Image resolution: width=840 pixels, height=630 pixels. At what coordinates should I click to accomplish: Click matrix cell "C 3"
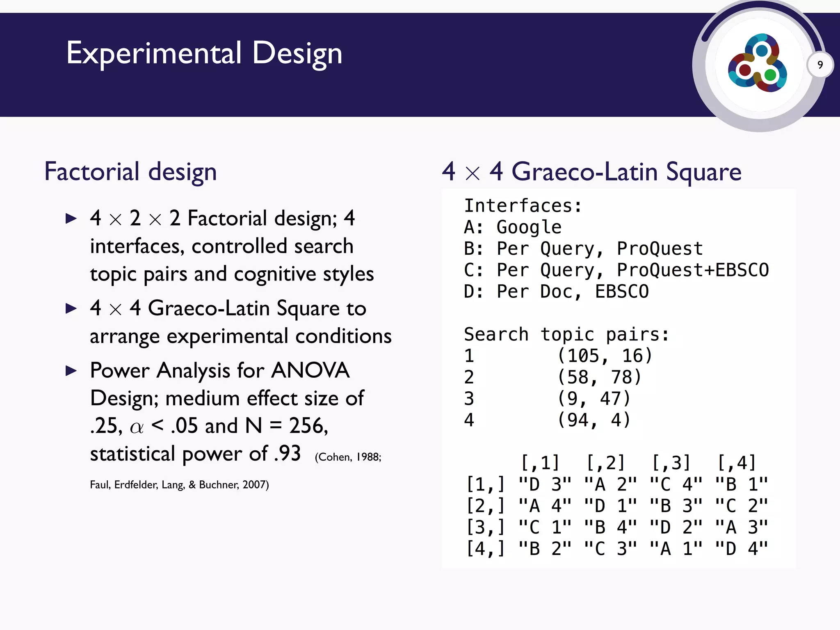[x=611, y=549]
